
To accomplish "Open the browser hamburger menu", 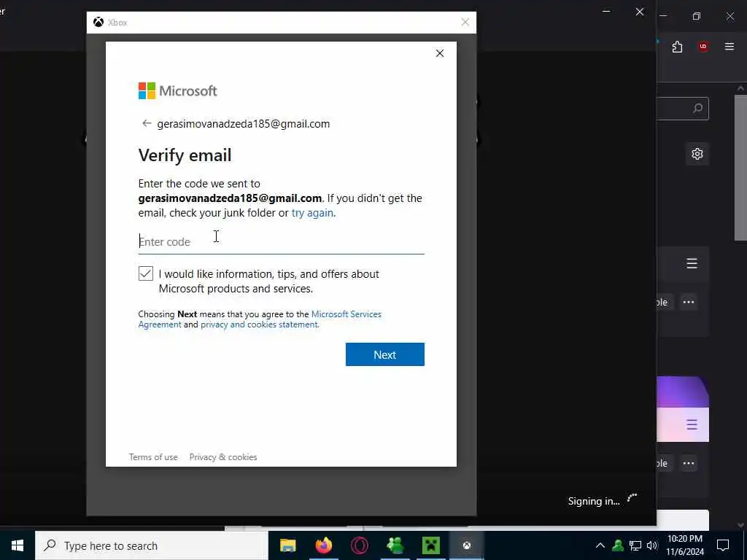I will tap(729, 47).
